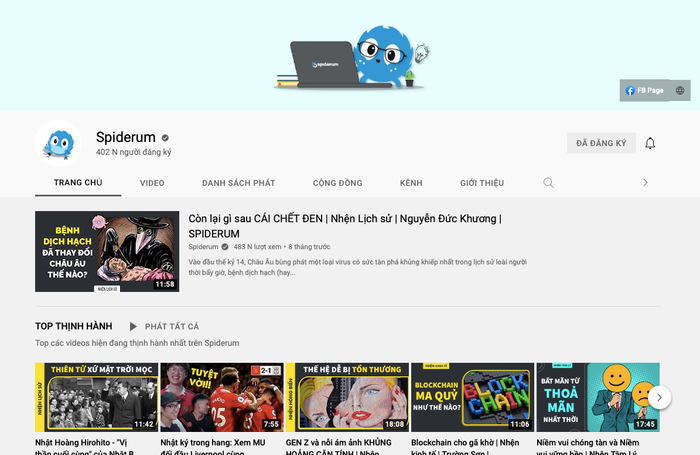Open GEN Z và nỗi ám ảnh title
700x455 pixels.
tap(339, 447)
